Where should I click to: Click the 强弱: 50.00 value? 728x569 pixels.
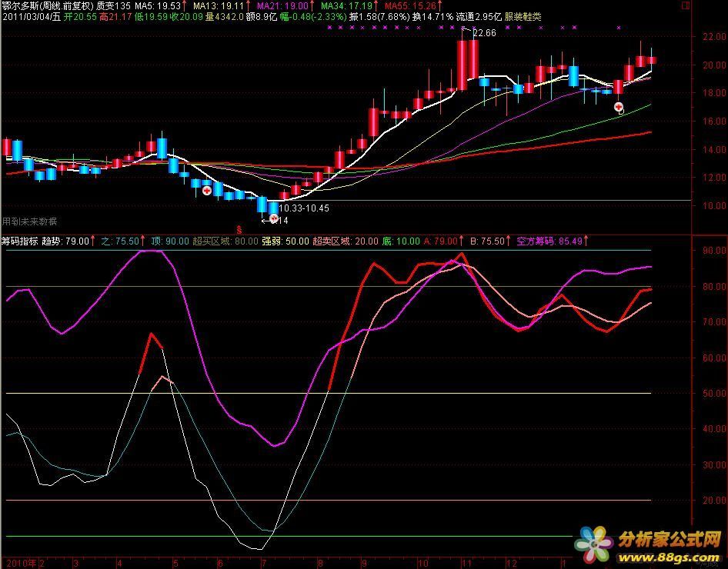coord(286,241)
